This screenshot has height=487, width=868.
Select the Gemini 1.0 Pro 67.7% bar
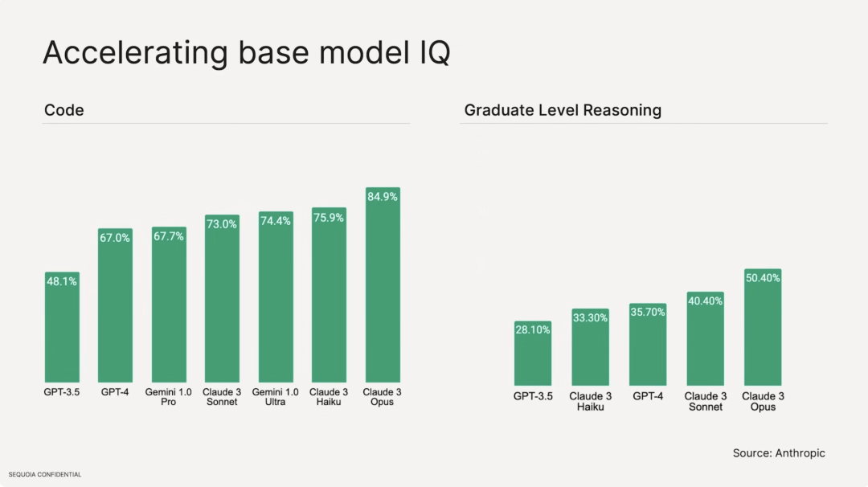tap(169, 305)
